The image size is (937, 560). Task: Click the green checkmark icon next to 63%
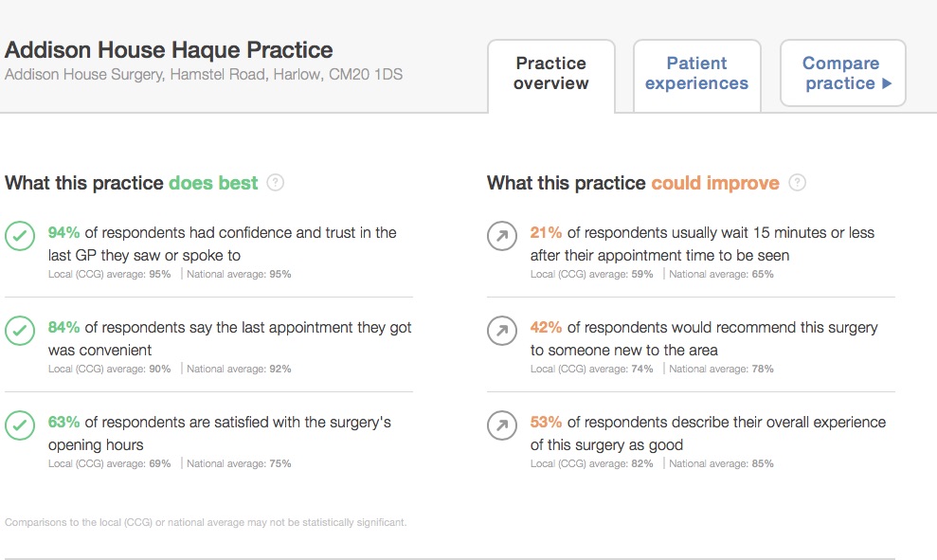pos(20,426)
